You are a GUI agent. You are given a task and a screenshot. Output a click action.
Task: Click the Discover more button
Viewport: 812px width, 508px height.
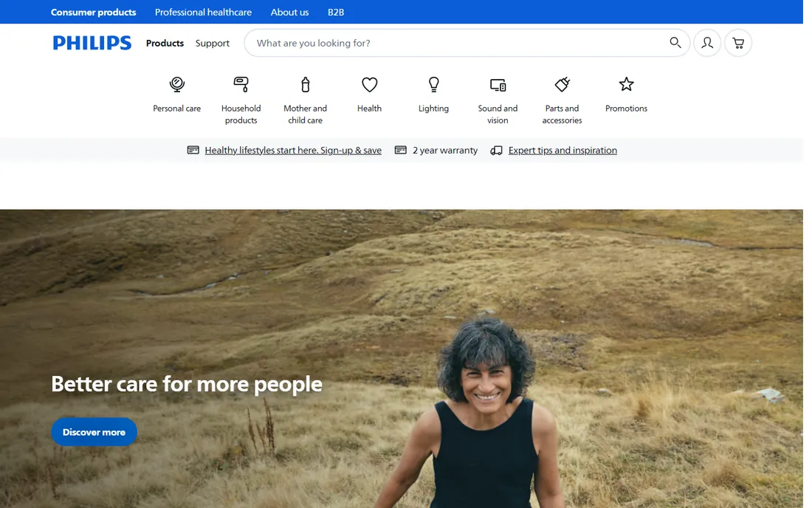pos(94,432)
